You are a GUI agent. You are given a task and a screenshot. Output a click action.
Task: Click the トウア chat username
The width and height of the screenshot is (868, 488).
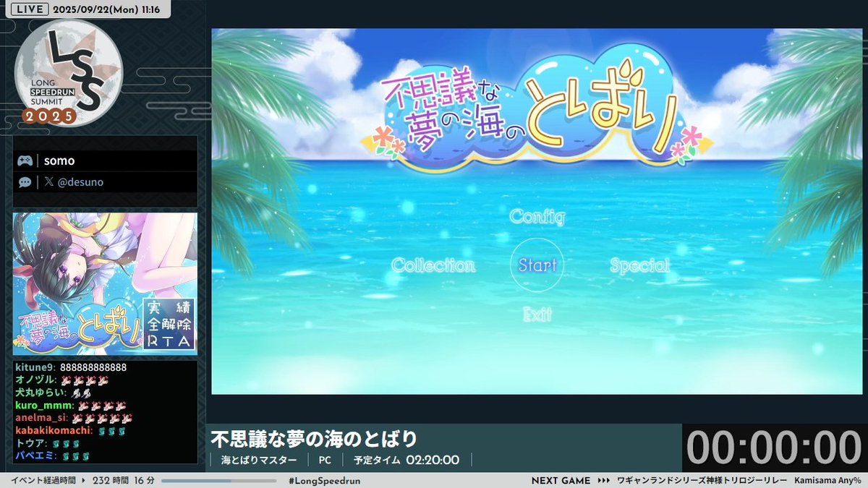30,442
